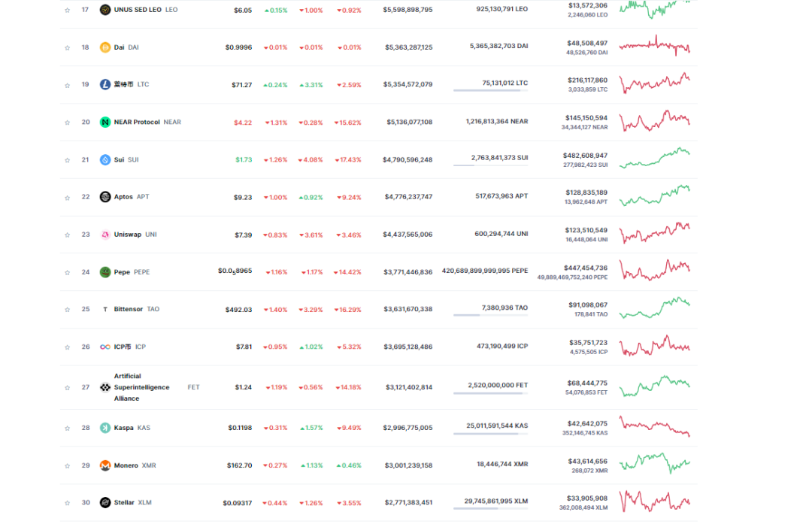This screenshot has width=812, height=527.
Task: View UNUS SED LEO 7-day sparkline chart
Action: pos(655,9)
